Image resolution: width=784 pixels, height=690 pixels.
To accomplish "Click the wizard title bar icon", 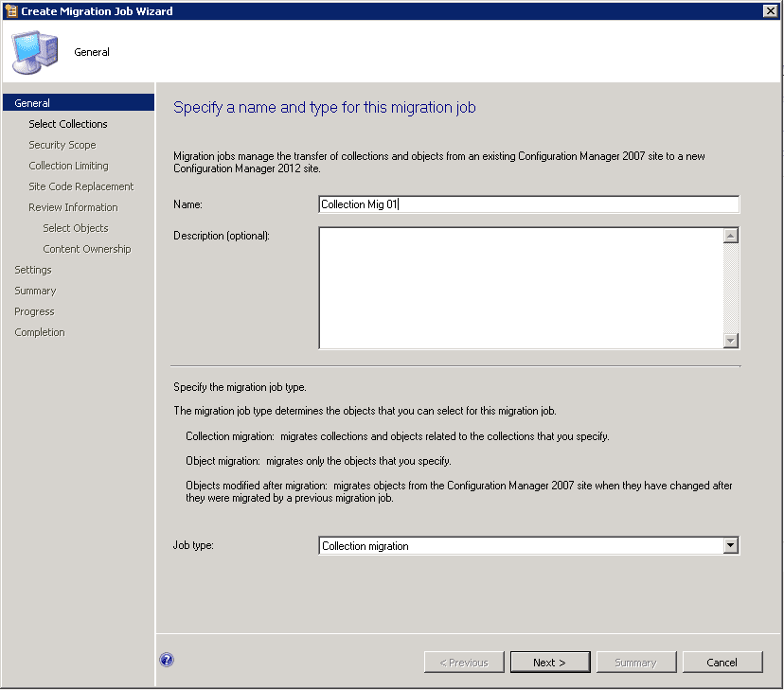I will coord(10,11).
